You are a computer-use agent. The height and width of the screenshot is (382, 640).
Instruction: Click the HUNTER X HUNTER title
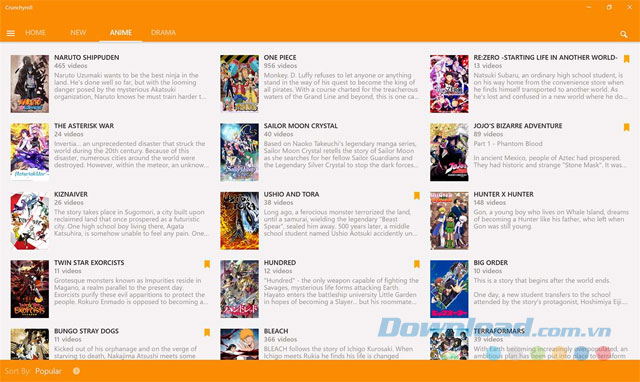pos(504,194)
